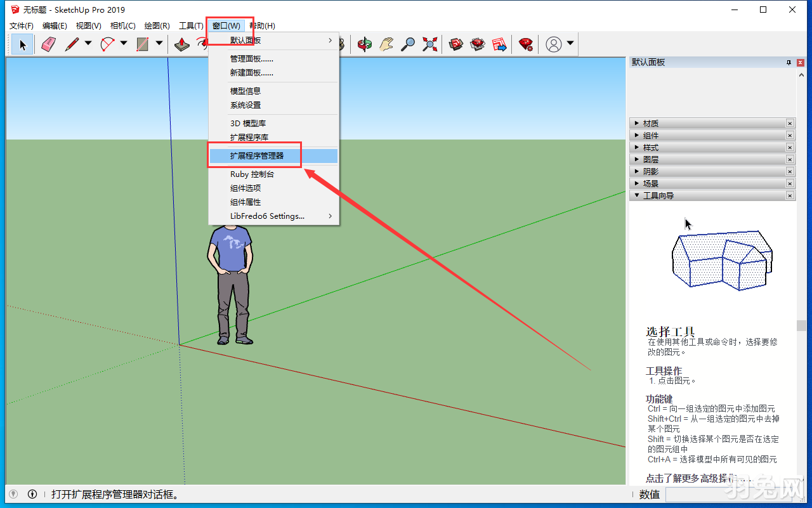Screen dimensions: 812x508
Task: Pick the Pencil line tool
Action: (x=72, y=44)
